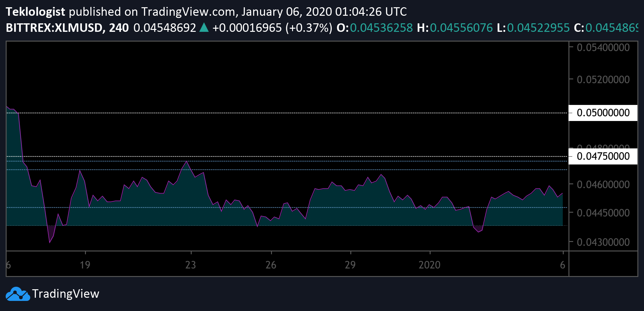Viewport: 644px width, 311px height.
Task: Click the open price value 0.04536258
Action: pos(381,28)
